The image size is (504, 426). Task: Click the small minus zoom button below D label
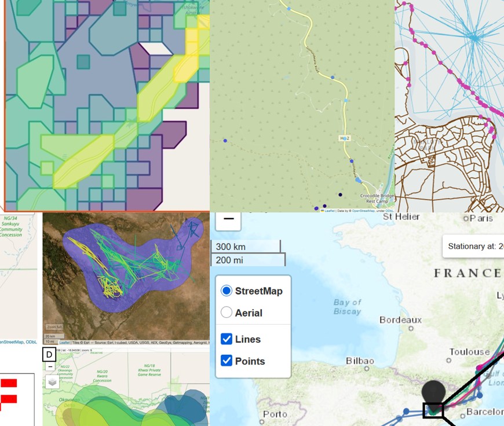(50, 366)
